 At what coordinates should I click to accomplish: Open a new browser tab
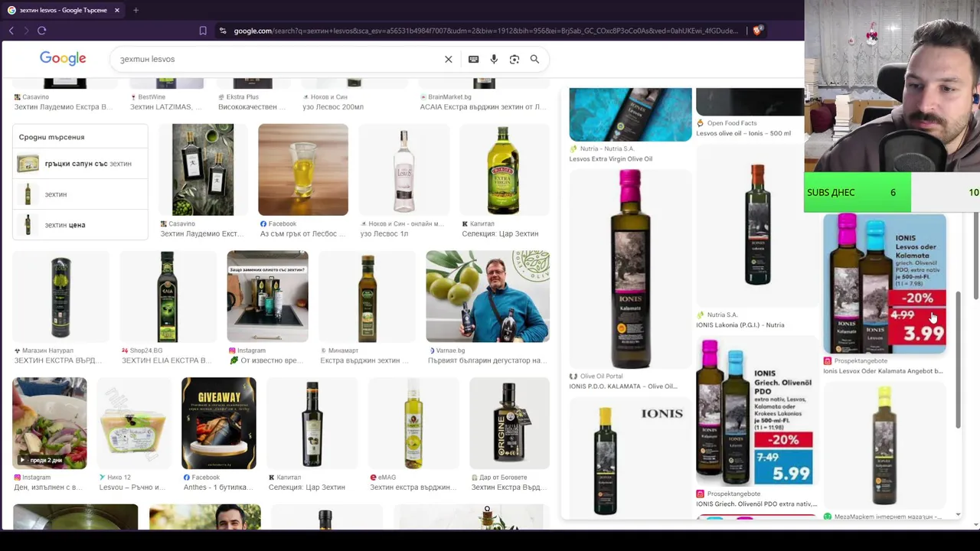(x=136, y=10)
